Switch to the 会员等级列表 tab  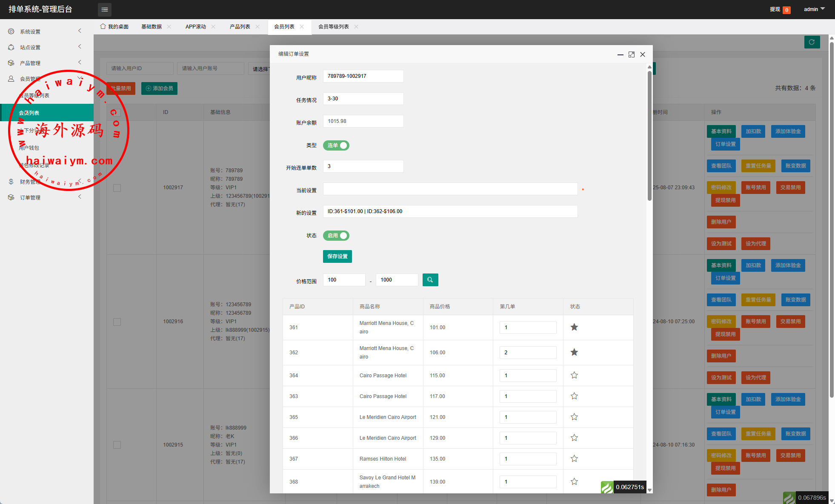point(333,27)
